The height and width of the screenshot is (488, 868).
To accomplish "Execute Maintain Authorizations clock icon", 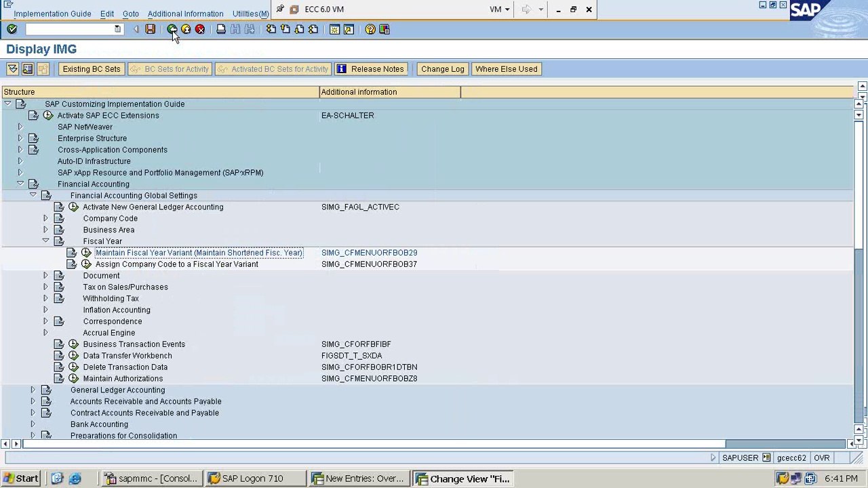I will (73, 378).
